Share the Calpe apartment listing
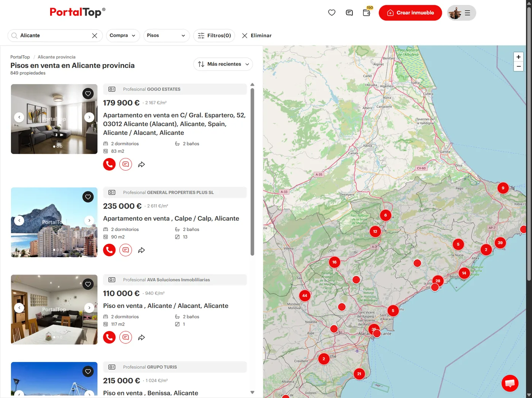 (141, 250)
